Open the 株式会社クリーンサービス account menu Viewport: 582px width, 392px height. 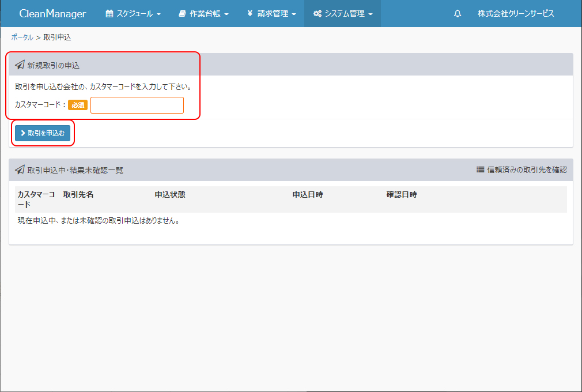(515, 14)
